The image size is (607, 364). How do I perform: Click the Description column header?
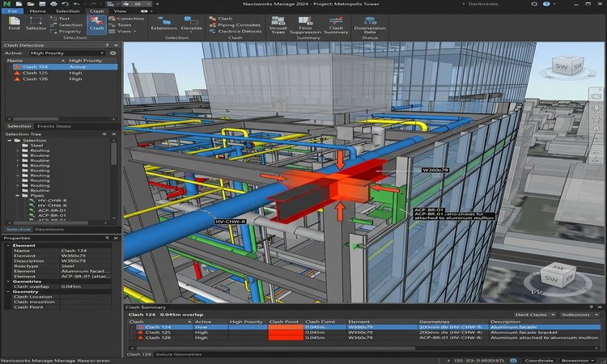[x=545, y=322]
